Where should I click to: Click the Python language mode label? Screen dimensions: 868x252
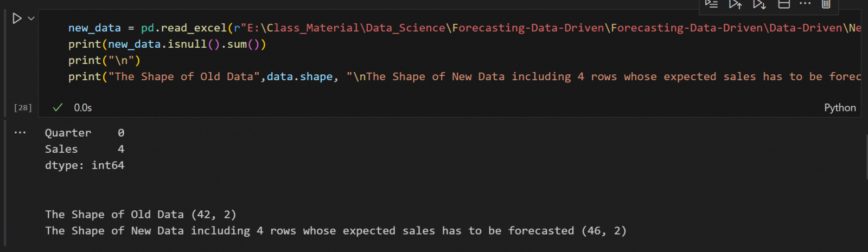click(840, 108)
